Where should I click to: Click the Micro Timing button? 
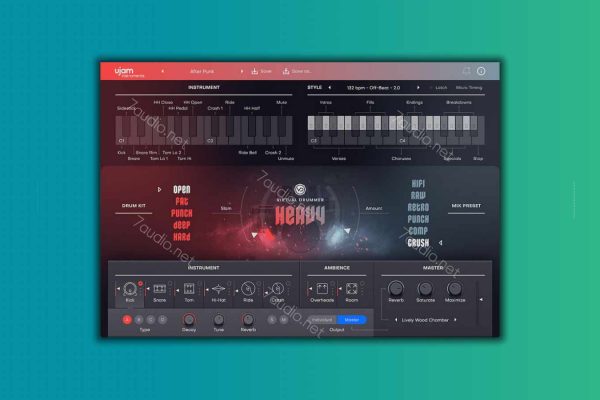[x=469, y=88]
